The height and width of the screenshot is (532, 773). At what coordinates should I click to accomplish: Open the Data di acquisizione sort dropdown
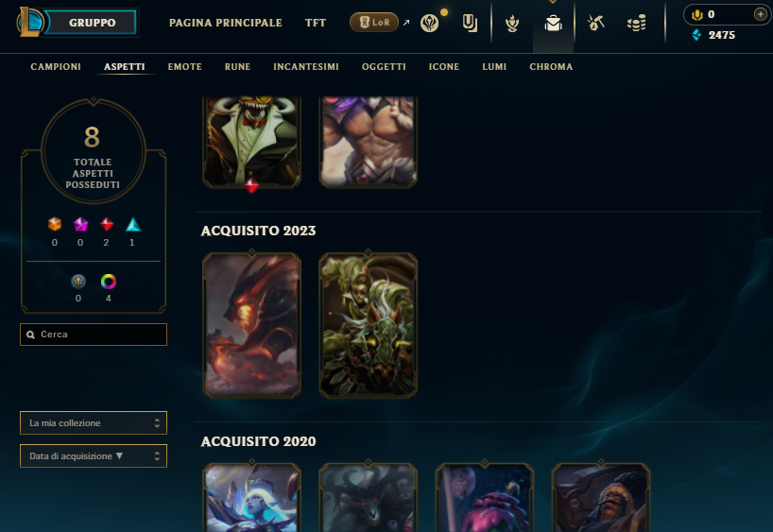pos(94,455)
